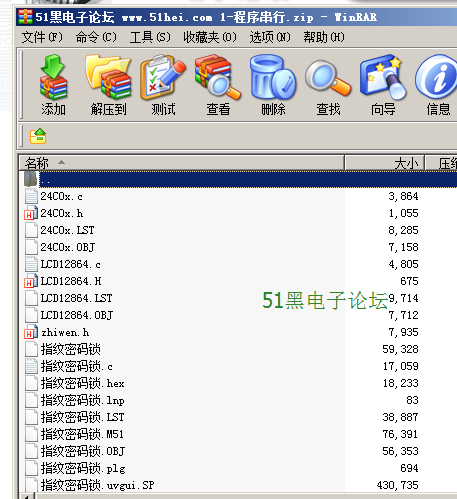Click the horizontal scrollbar left arrow
Viewport: 457px width, 499px height.
point(28,496)
